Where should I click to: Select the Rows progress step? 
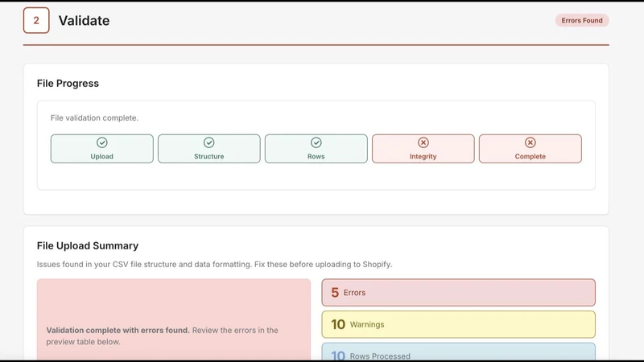[x=316, y=149]
